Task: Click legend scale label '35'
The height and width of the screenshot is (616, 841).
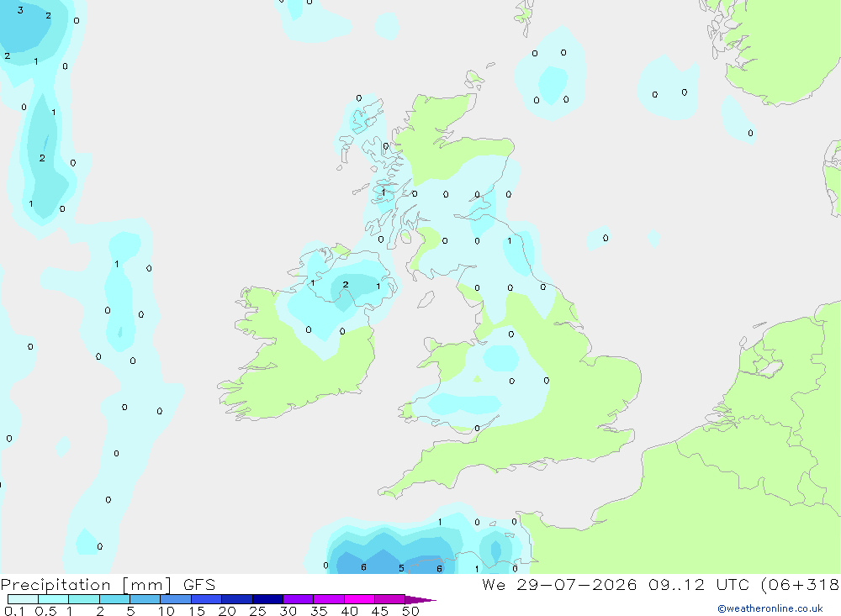Action: pos(319,611)
